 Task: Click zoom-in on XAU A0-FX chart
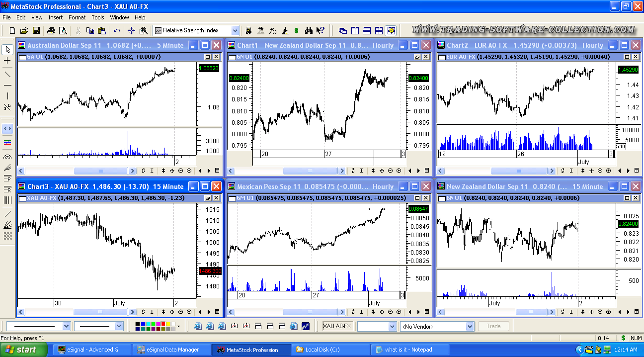[189, 311]
